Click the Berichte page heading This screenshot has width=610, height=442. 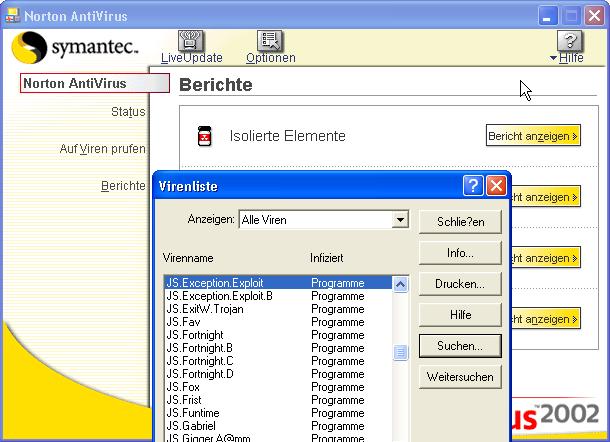pyautogui.click(x=216, y=85)
